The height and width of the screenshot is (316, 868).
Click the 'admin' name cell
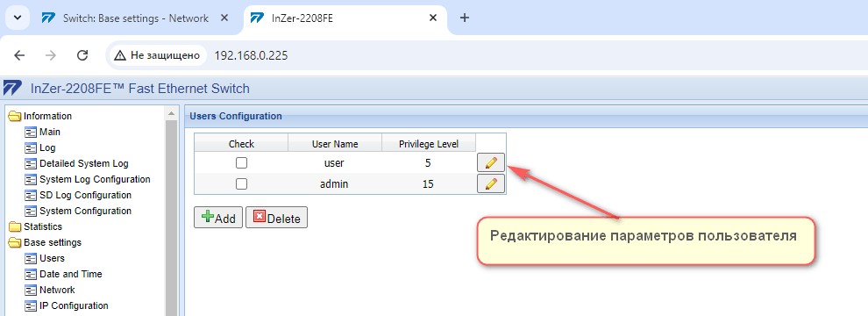point(334,184)
